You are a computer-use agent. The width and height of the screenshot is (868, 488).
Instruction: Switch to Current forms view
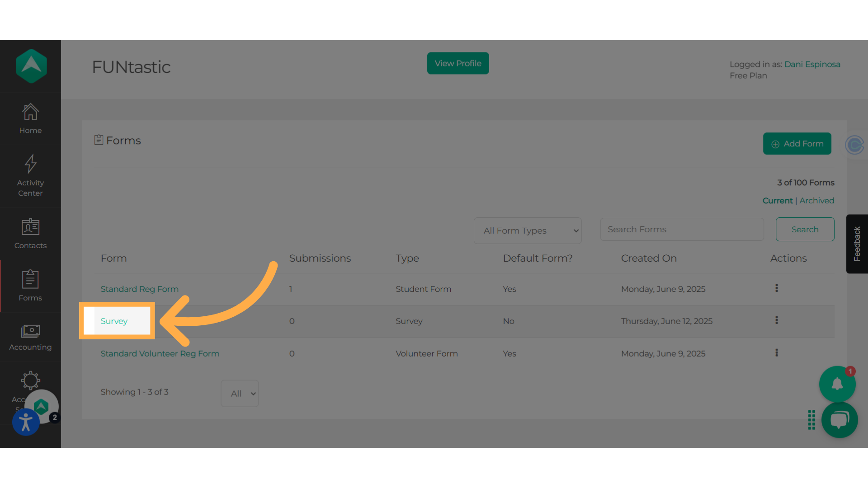tap(778, 201)
